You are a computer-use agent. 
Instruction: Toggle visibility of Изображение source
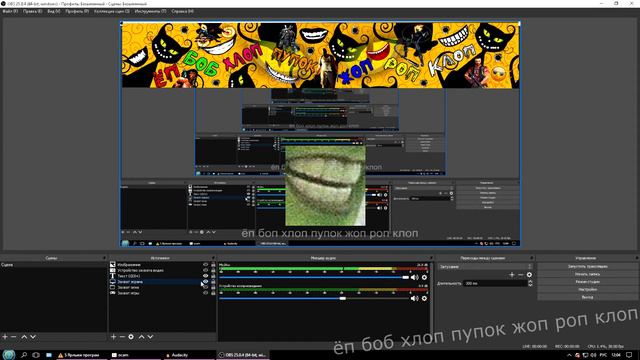tap(206, 264)
